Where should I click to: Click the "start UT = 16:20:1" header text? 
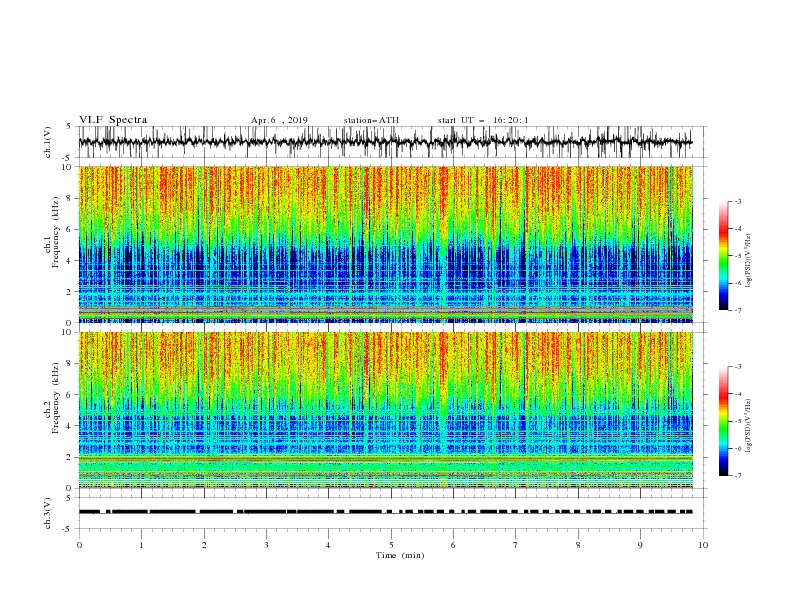(483, 120)
